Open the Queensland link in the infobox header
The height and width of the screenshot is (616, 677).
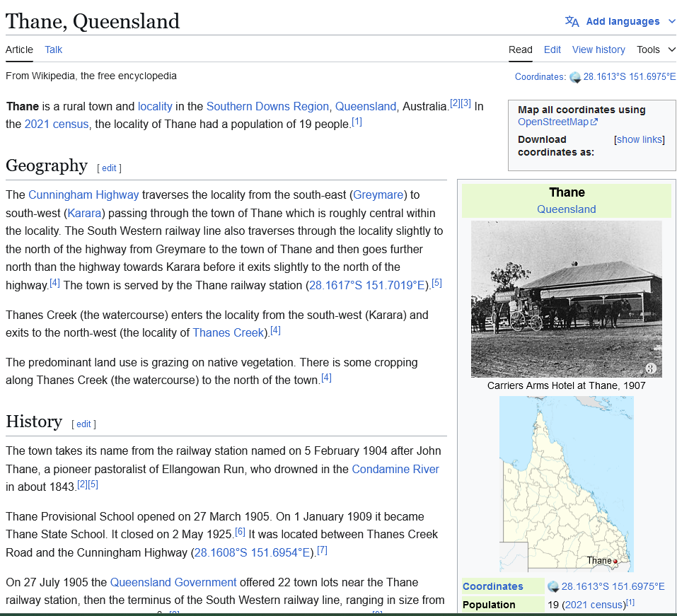[x=567, y=209]
